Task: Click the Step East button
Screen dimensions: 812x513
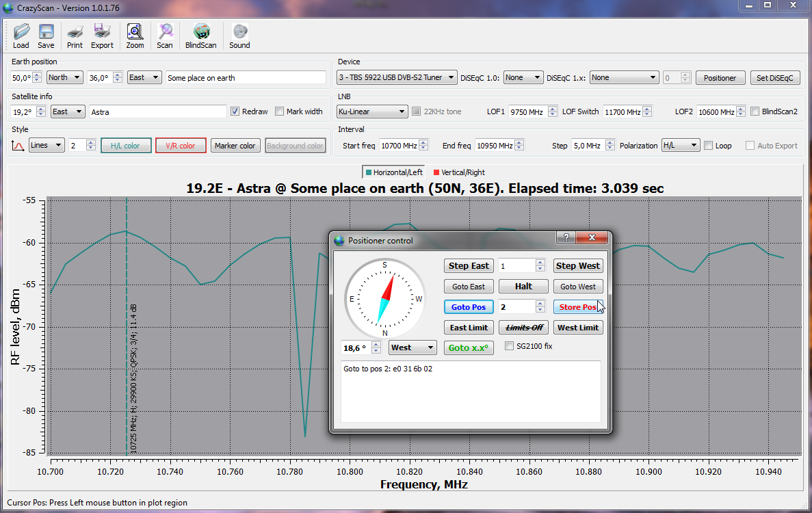Action: 469,266
